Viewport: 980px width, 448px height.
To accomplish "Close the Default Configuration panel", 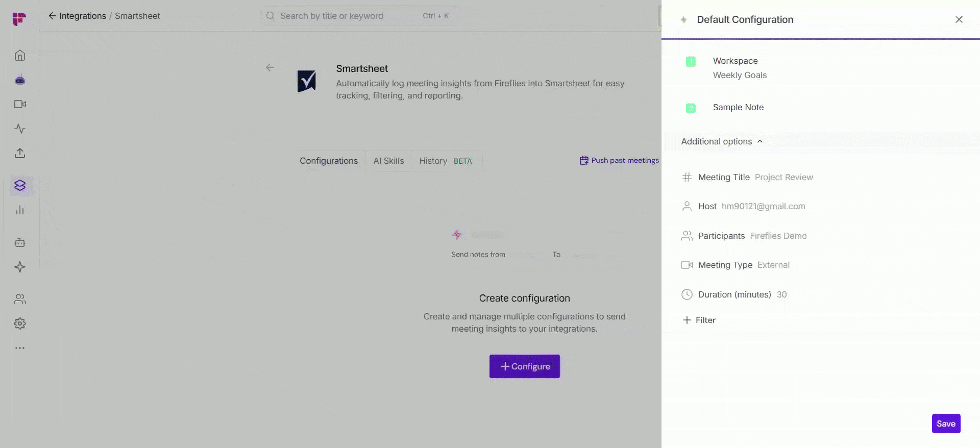I will click(x=959, y=19).
